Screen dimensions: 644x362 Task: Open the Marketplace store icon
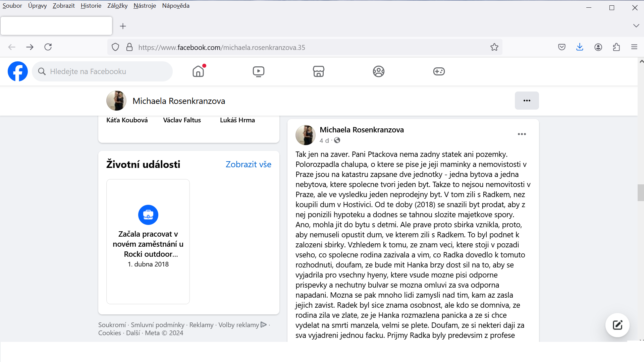click(318, 71)
